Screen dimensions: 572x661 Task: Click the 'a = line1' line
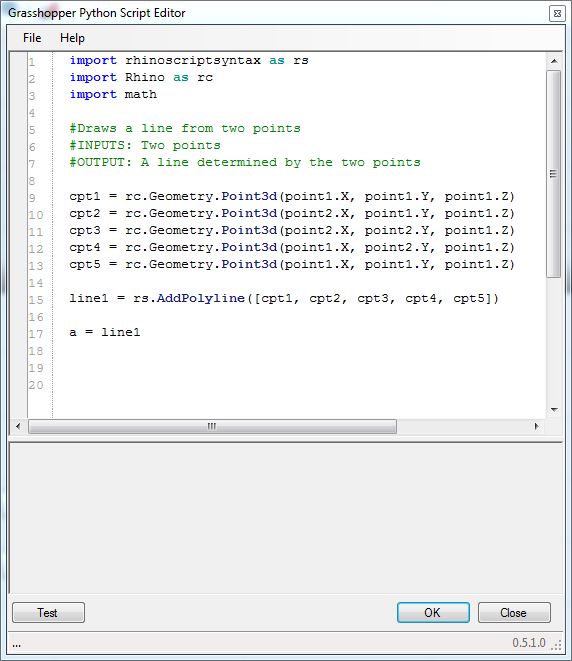tap(105, 332)
